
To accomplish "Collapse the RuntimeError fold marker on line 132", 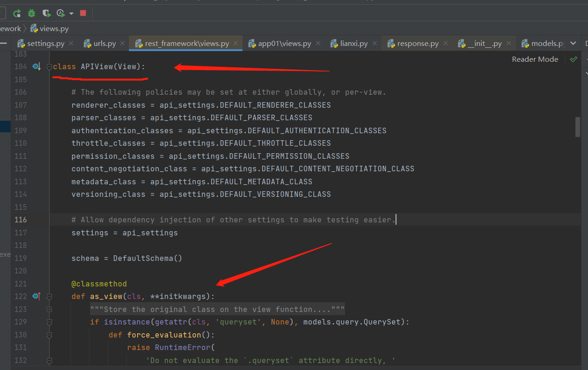I will (x=50, y=360).
